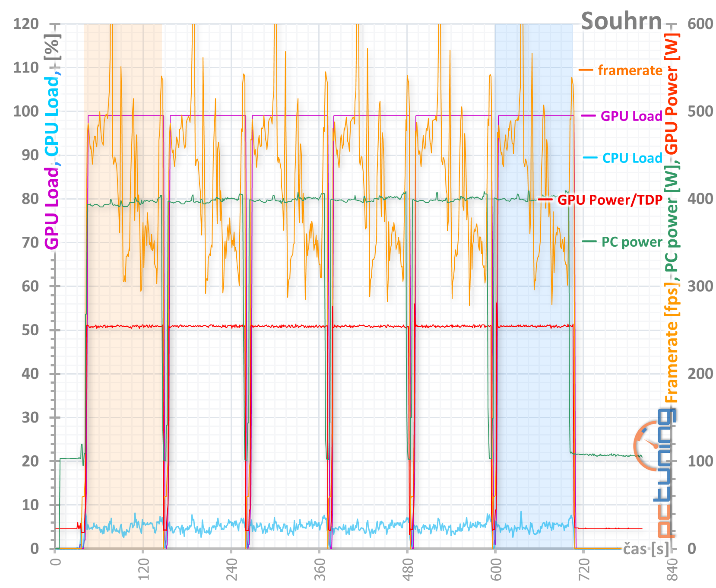Image resolution: width=716 pixels, height=588 pixels.
Task: Select the 'PC power' legend entry
Action: [622, 242]
